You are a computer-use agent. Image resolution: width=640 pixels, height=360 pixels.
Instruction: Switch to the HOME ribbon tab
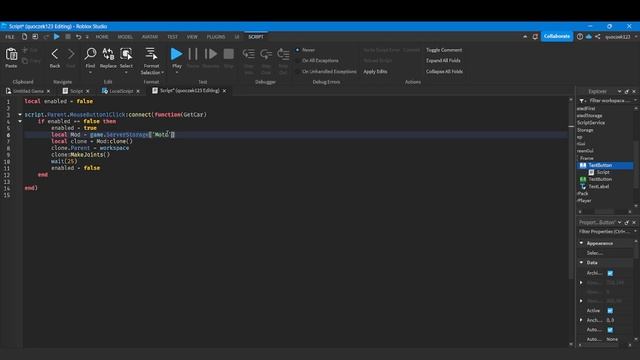(102, 37)
